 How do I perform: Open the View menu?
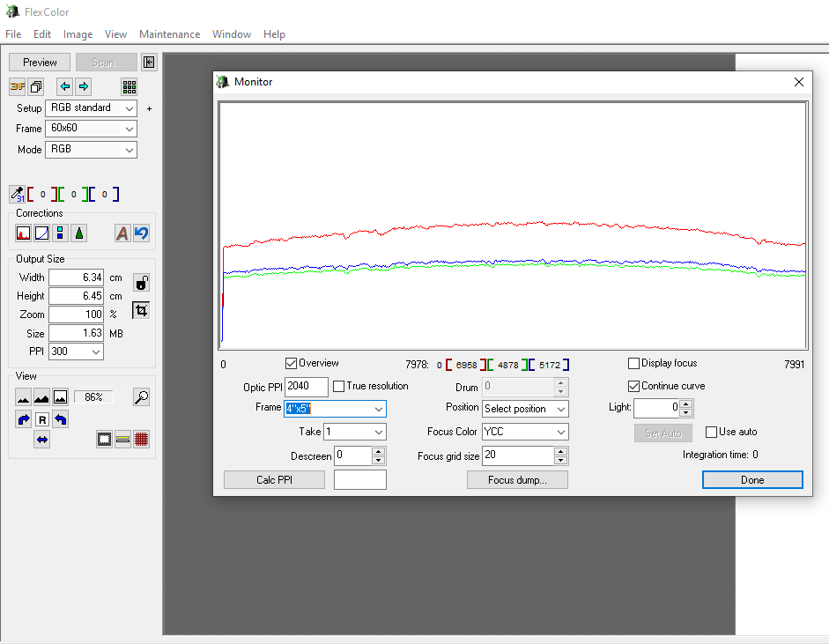(115, 33)
